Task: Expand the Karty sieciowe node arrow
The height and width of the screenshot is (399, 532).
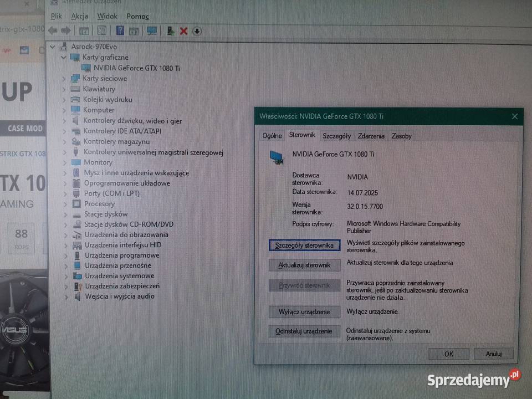Action: [x=64, y=78]
